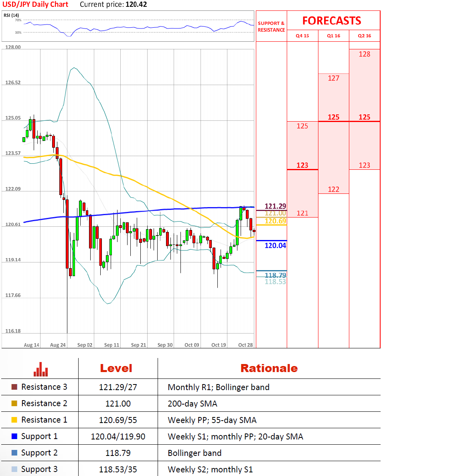
Task: Click the current price value 120.42
Action: [136, 4]
